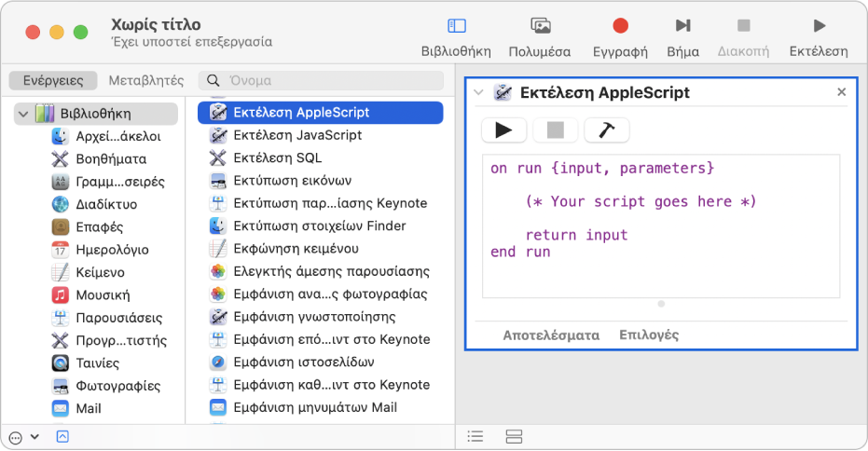Viewport: 868px width, 451px height.
Task: Open the ellipsis menu at bottom left
Action: (17, 436)
